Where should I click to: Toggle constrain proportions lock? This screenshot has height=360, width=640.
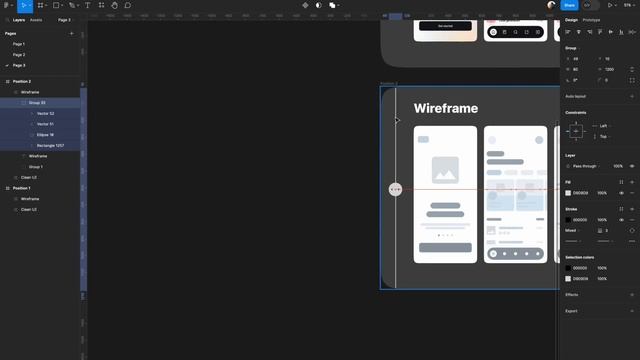coord(632,69)
